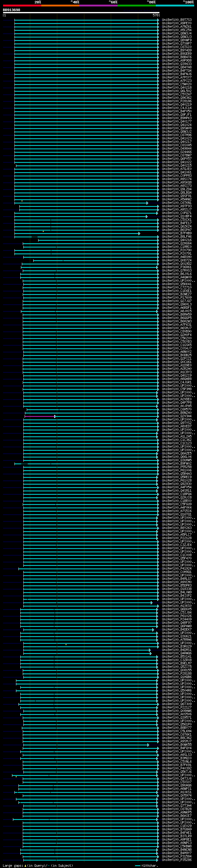Select the UniRef100_C4JC14 label
197x868 pixels.
pos(177,108)
